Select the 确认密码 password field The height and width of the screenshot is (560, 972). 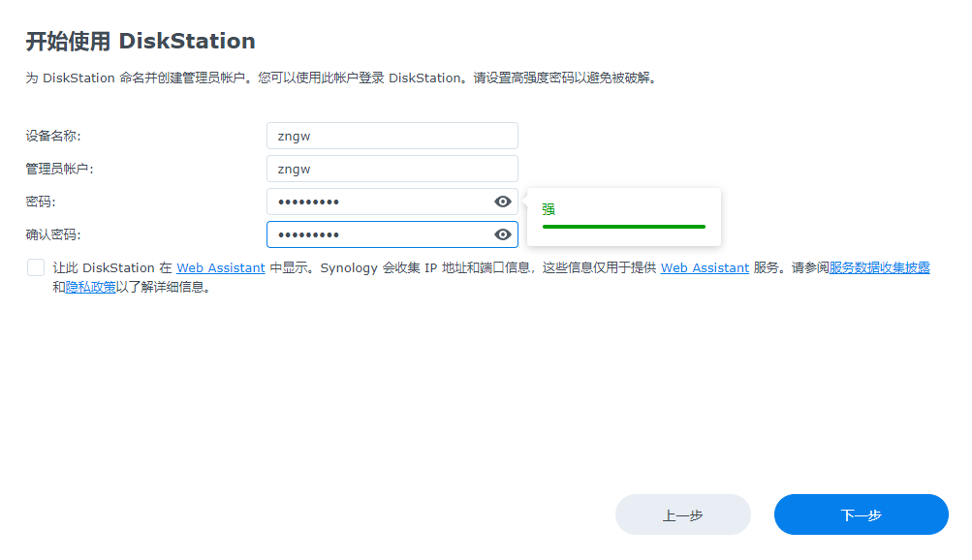(x=378, y=234)
